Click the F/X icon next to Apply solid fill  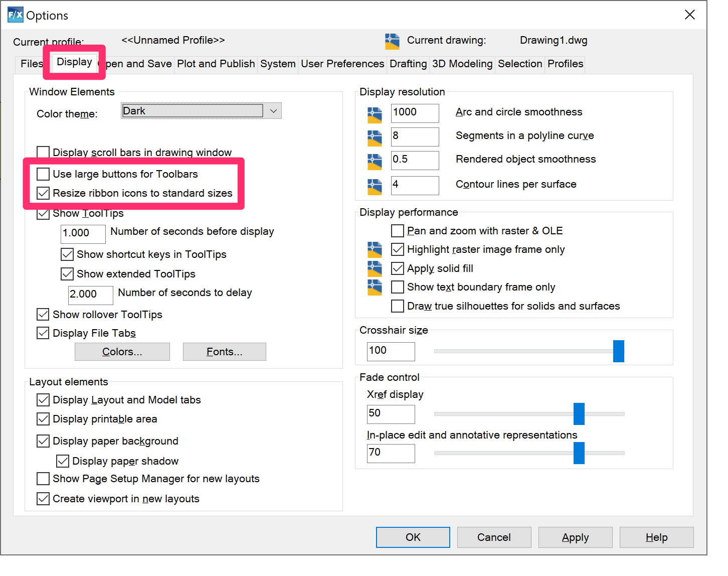pyautogui.click(x=375, y=268)
